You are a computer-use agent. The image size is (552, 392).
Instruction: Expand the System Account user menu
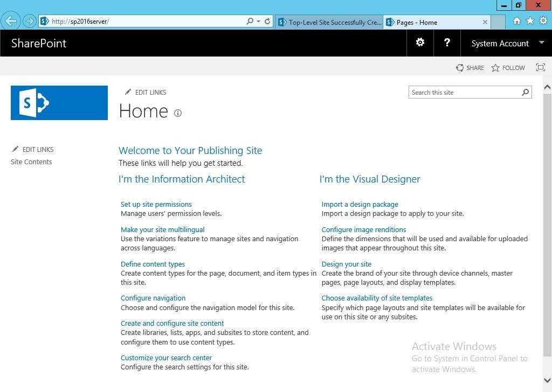(x=507, y=43)
